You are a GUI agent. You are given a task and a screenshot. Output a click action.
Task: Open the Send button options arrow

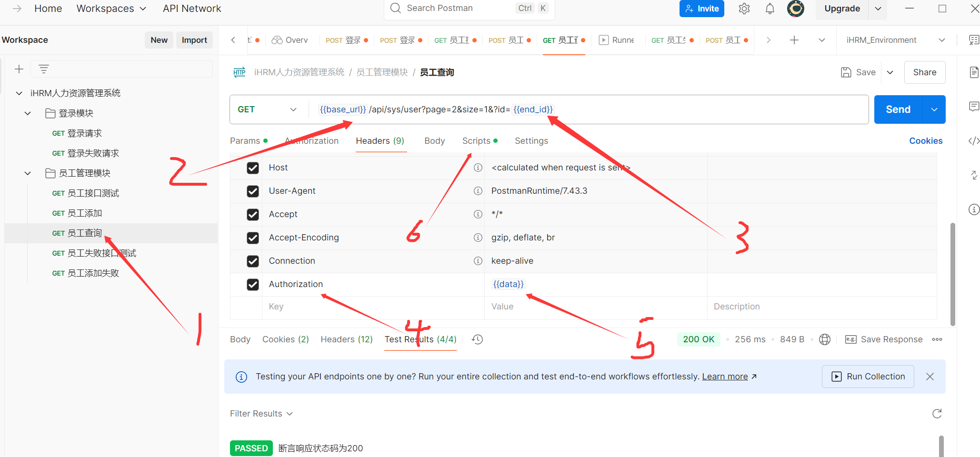tap(934, 109)
